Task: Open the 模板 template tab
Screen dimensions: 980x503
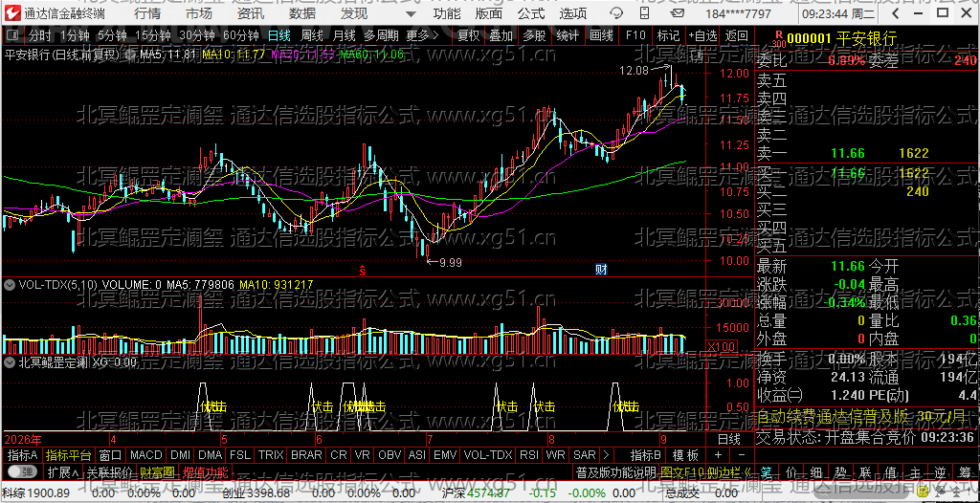Action: 685,455
